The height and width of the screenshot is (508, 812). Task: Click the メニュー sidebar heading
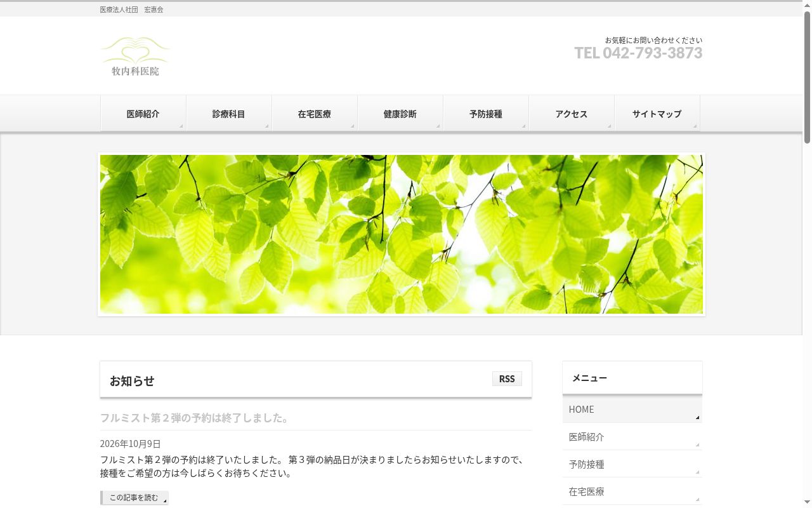589,378
